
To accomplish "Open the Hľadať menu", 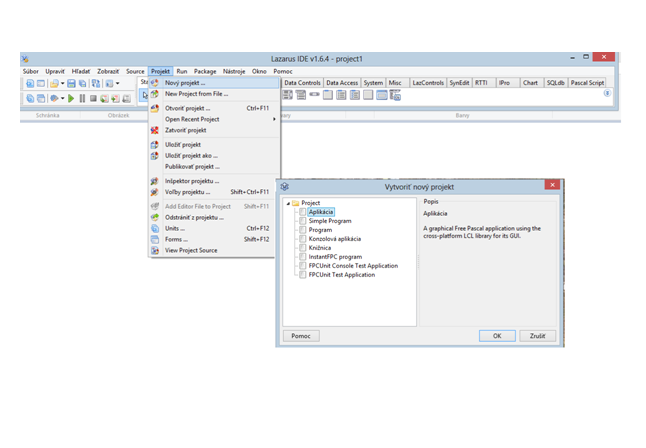I will pyautogui.click(x=81, y=71).
